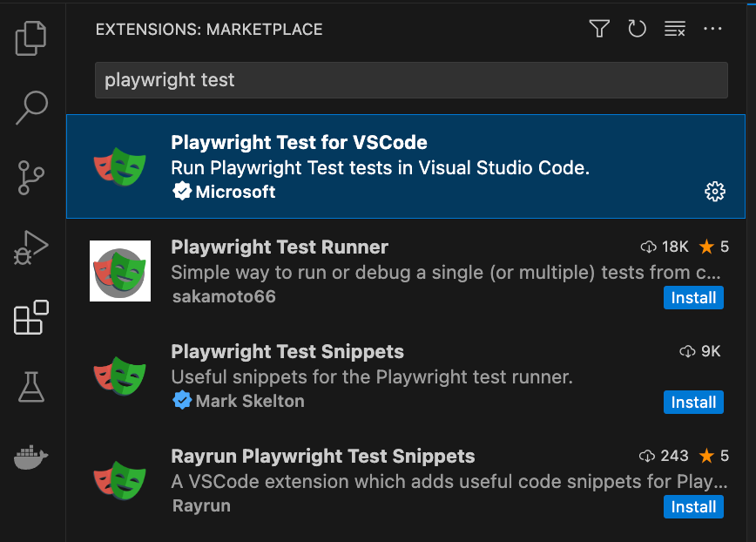The image size is (756, 542).
Task: Open the Search sidebar
Action: coord(31,107)
